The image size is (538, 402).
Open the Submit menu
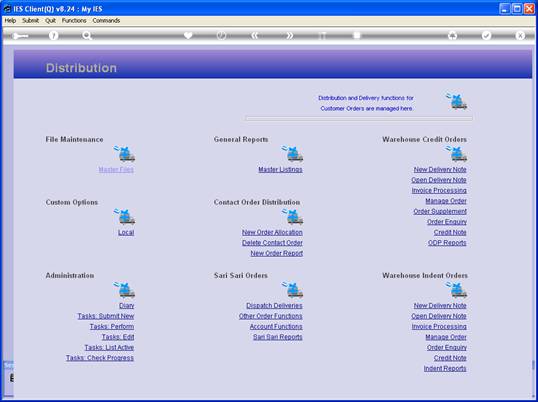coord(31,21)
